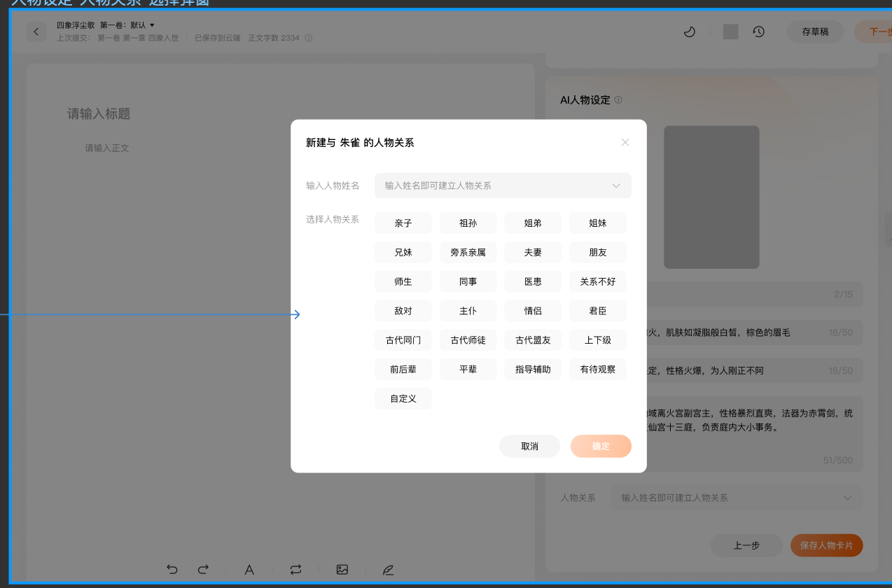
Task: Close the 新建人物关系 dialog with the X
Action: [625, 142]
